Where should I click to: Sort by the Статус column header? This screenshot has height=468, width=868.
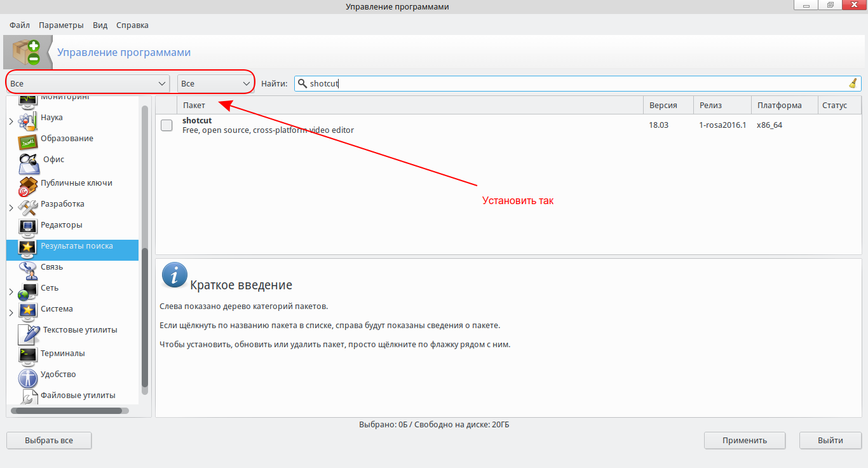(x=839, y=106)
